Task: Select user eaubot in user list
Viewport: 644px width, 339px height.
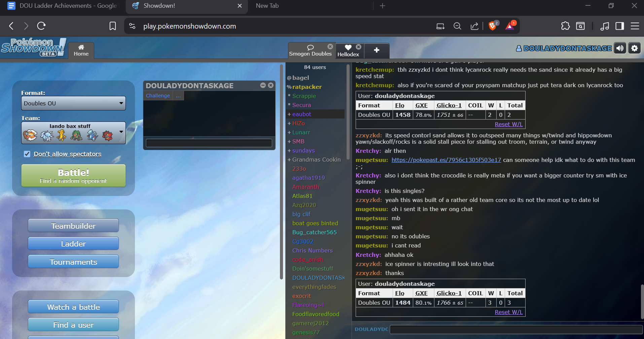Action: click(315, 114)
